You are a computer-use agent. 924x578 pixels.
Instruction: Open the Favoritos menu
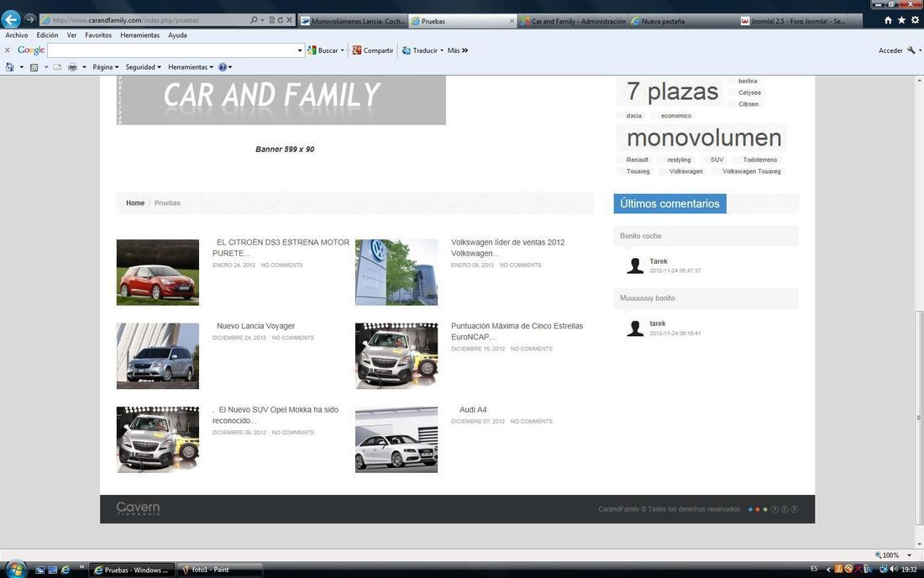98,35
